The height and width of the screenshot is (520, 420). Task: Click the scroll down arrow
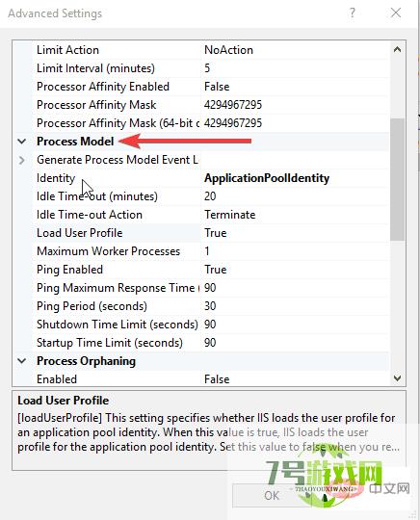point(397,378)
